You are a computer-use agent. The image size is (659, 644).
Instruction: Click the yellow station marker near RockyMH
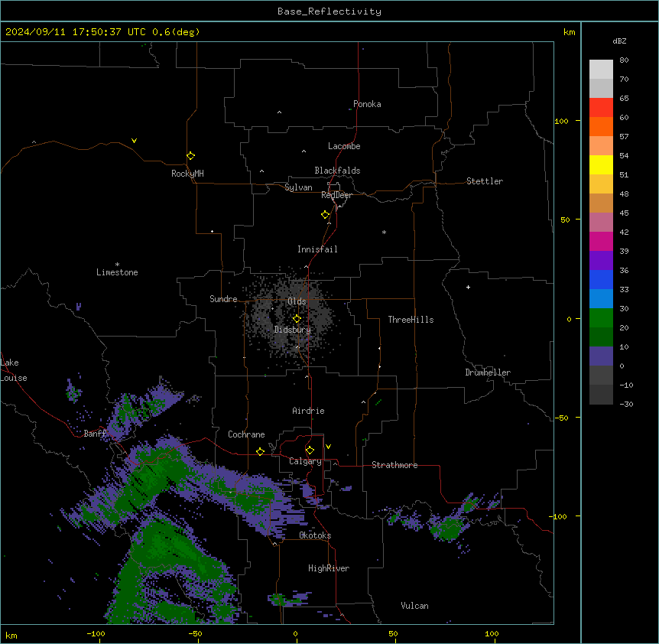[190, 156]
